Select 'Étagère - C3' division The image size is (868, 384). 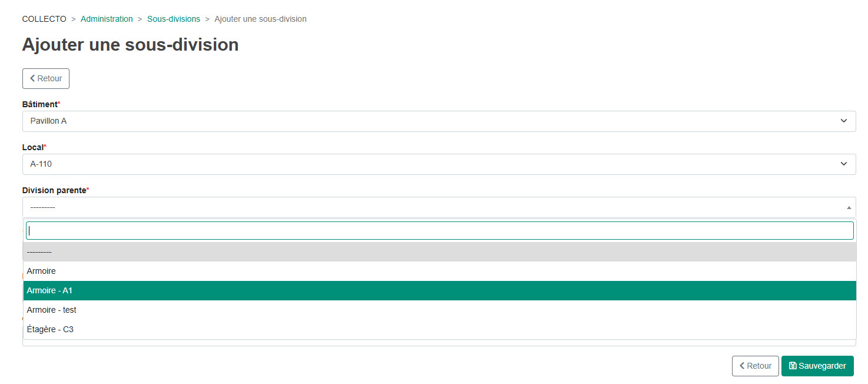439,330
